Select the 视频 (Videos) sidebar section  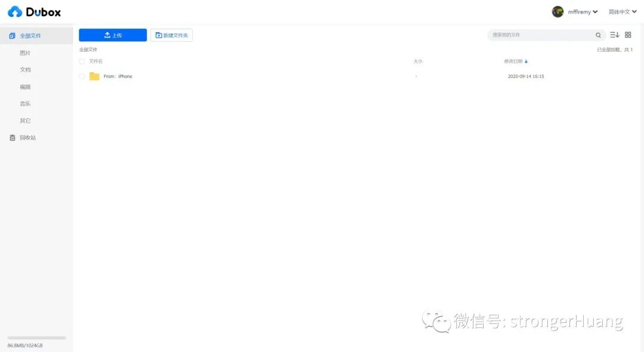(x=25, y=86)
